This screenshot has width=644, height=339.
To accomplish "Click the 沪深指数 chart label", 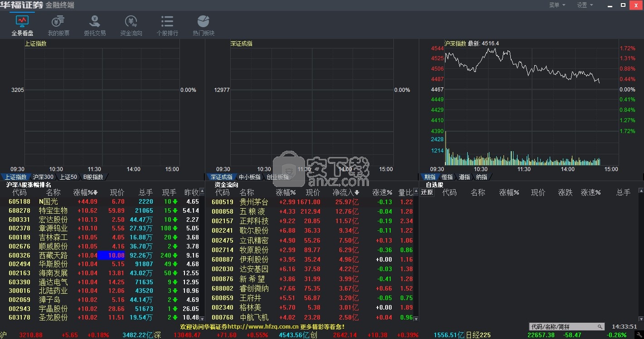I will coord(455,43).
